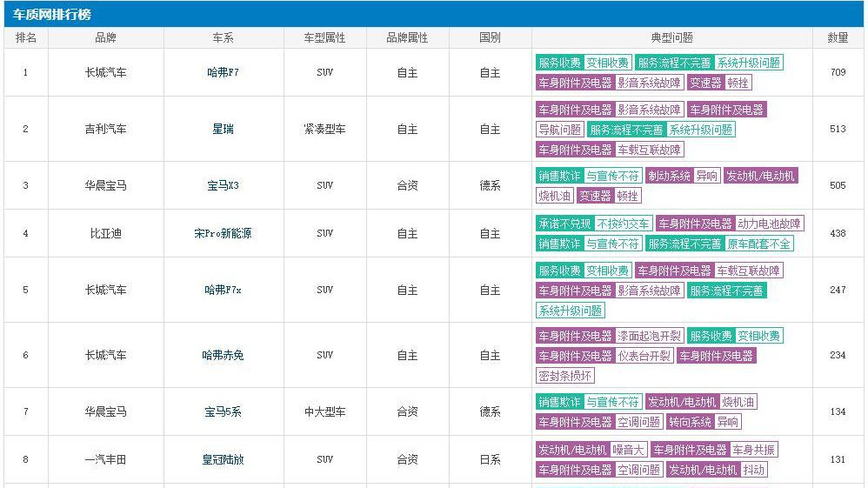Click the count 131 cell

(838, 459)
